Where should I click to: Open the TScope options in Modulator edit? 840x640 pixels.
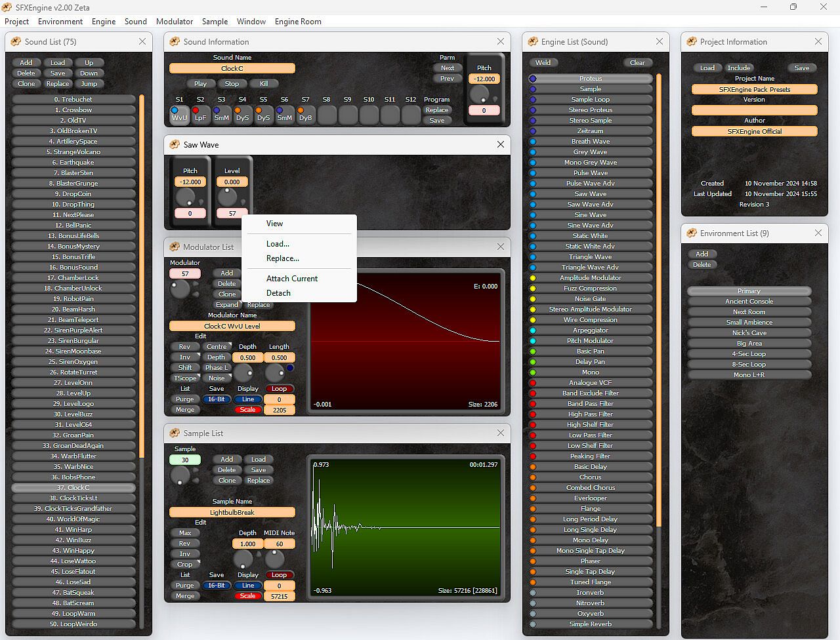coord(185,378)
